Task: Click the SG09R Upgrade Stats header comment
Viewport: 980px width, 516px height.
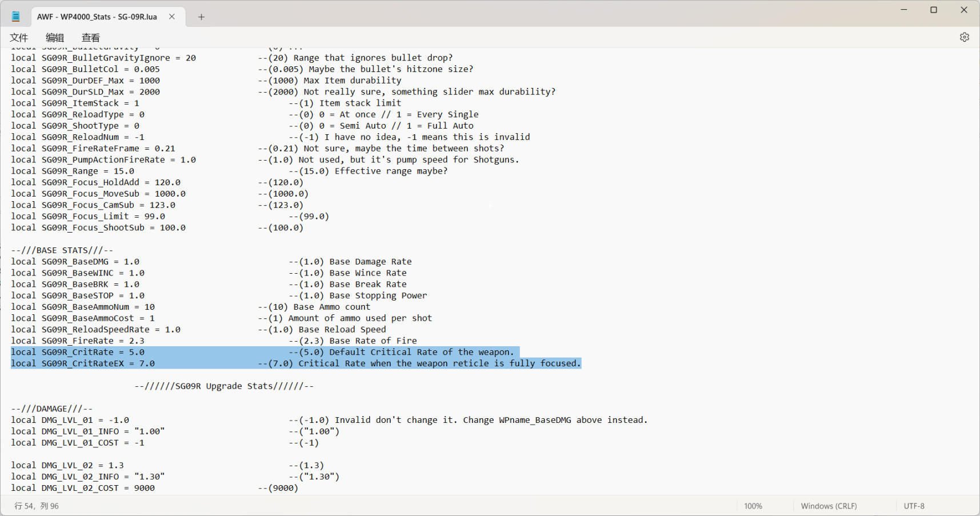Action: [x=224, y=386]
